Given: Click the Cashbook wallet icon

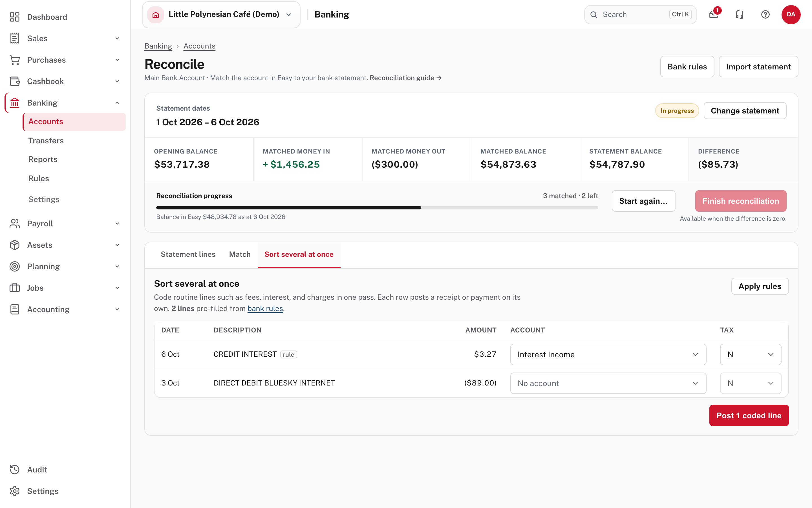Looking at the screenshot, I should (14, 81).
